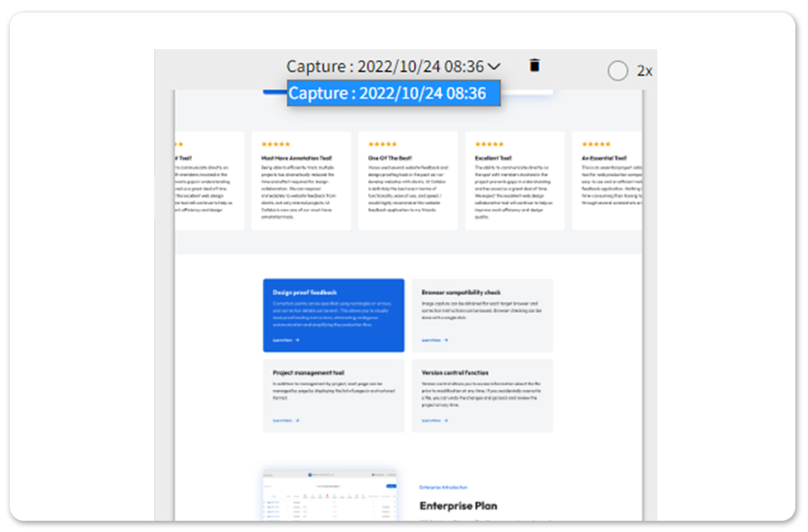Click the arrow icon on Version control function card
Viewport: 808px width, 532px height.
pos(445,421)
